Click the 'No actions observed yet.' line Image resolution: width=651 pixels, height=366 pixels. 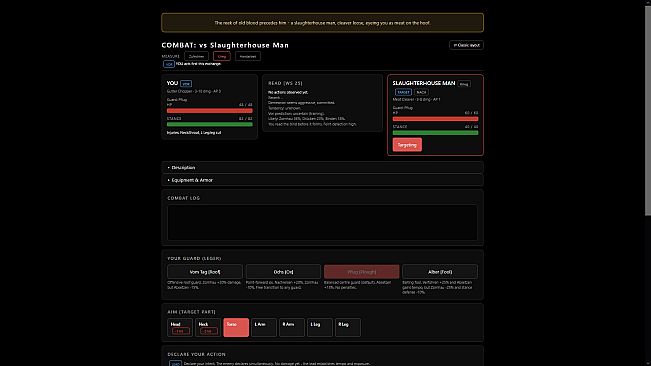click(x=288, y=92)
